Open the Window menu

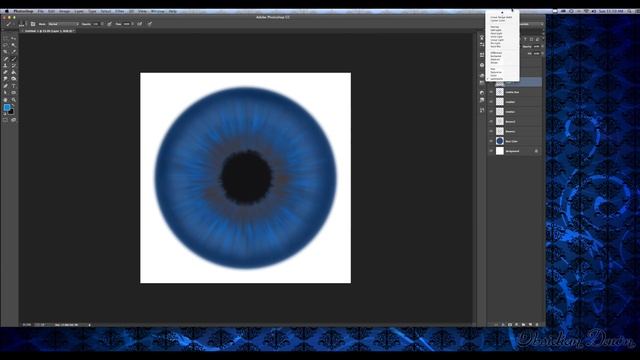pyautogui.click(x=157, y=11)
